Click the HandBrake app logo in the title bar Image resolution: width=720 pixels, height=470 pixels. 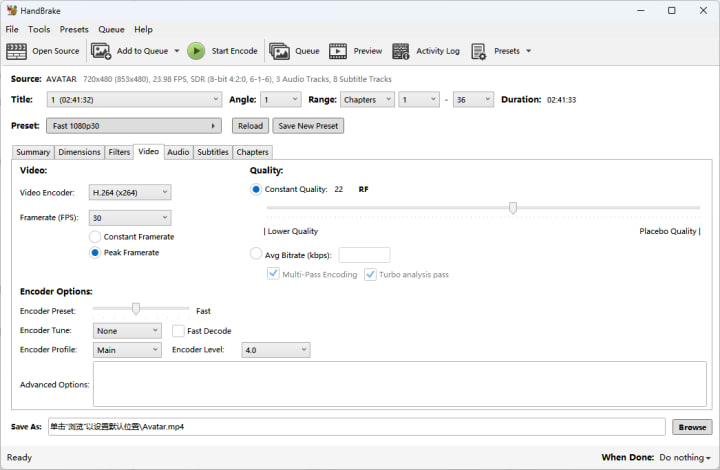pyautogui.click(x=11, y=10)
